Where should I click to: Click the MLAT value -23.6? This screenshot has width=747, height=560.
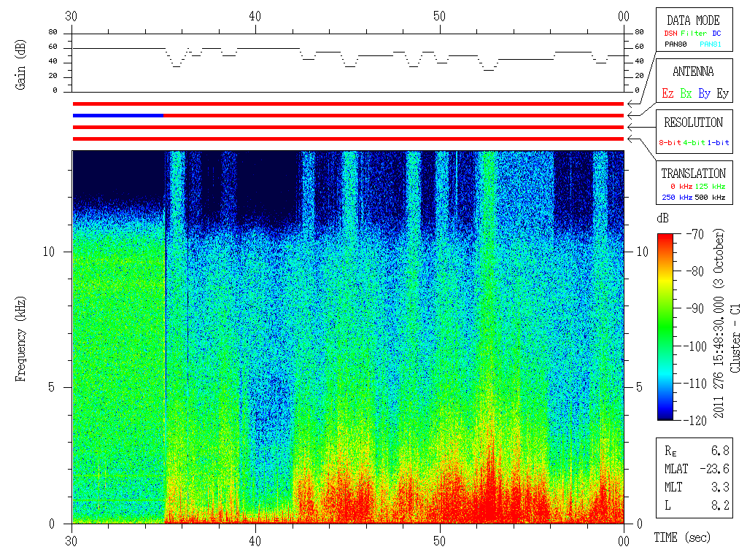tap(714, 469)
